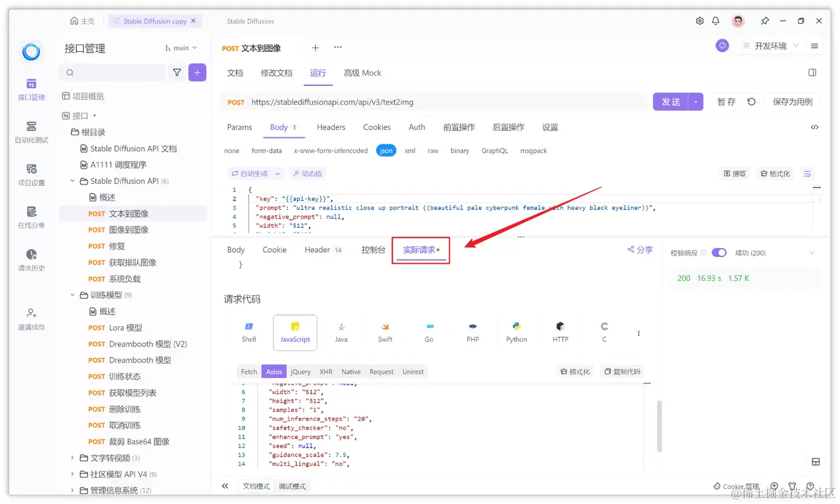Click the pin icon in the title bar

click(x=765, y=21)
